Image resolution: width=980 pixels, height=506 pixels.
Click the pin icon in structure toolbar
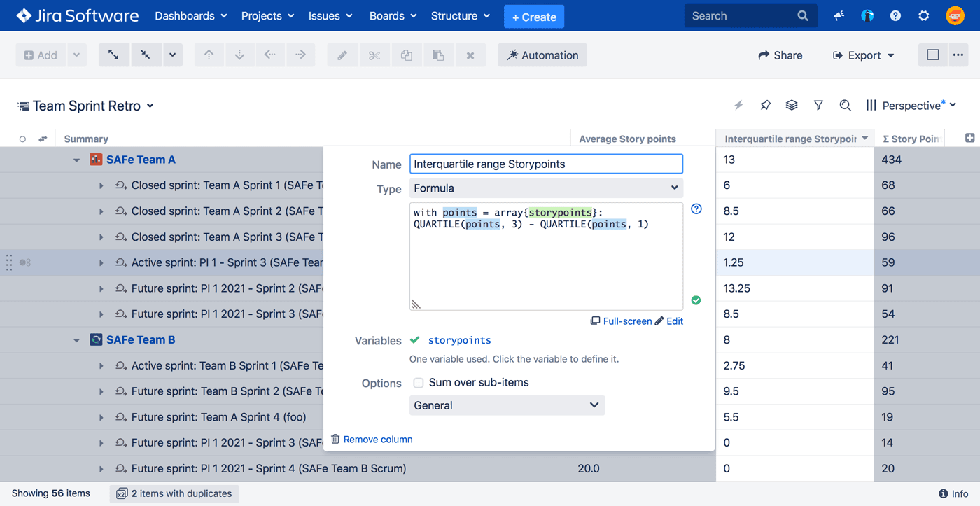pyautogui.click(x=765, y=106)
